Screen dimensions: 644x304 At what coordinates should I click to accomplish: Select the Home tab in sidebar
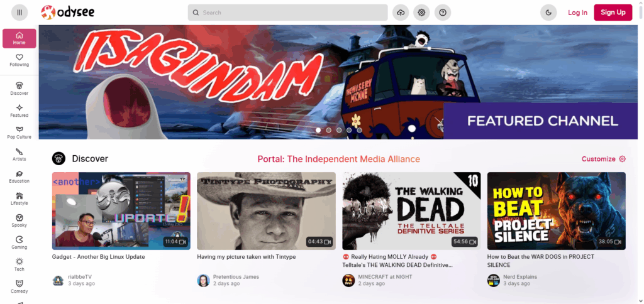pyautogui.click(x=19, y=38)
